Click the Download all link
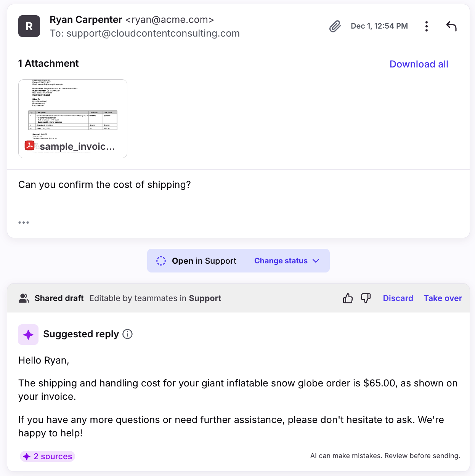Image resolution: width=475 pixels, height=476 pixels. click(x=419, y=64)
